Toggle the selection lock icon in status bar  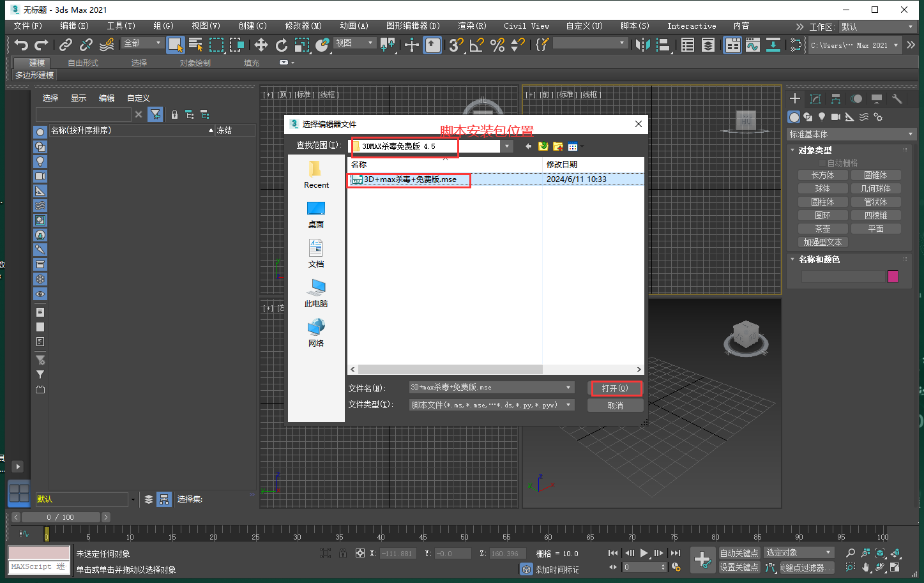343,553
